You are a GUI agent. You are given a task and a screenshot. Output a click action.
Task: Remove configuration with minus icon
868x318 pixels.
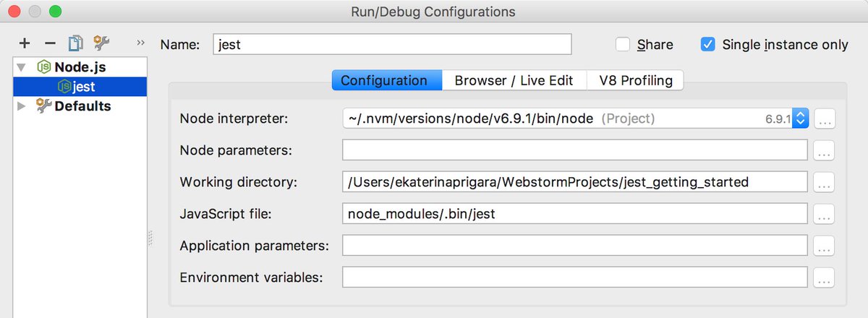click(x=50, y=44)
